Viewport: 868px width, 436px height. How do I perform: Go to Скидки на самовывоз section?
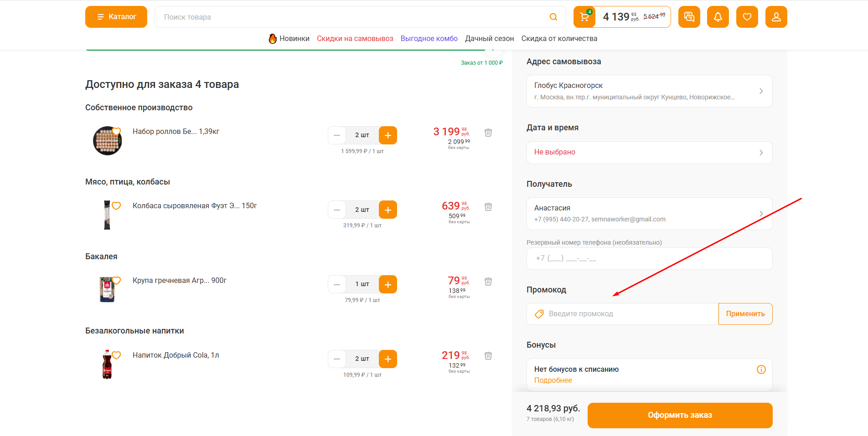[x=355, y=39]
